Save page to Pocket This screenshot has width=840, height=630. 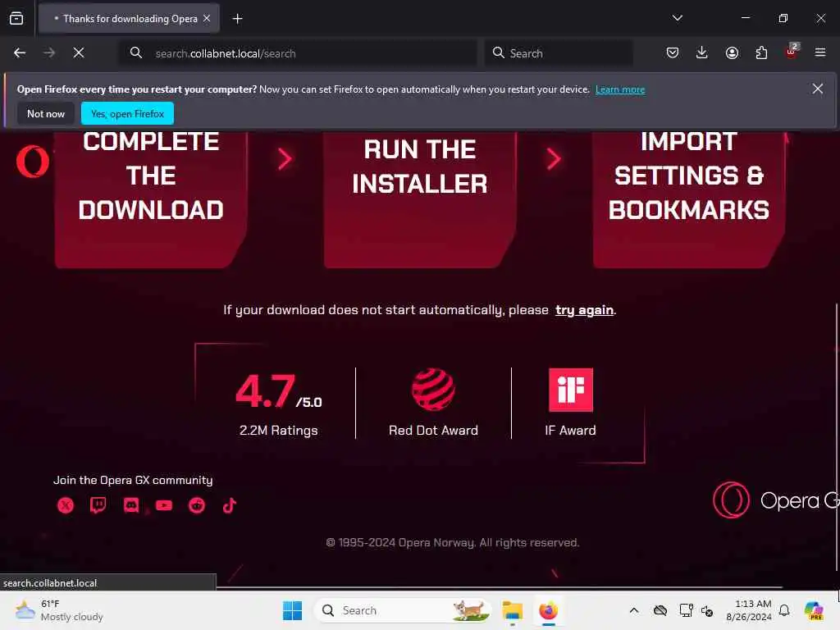(673, 52)
